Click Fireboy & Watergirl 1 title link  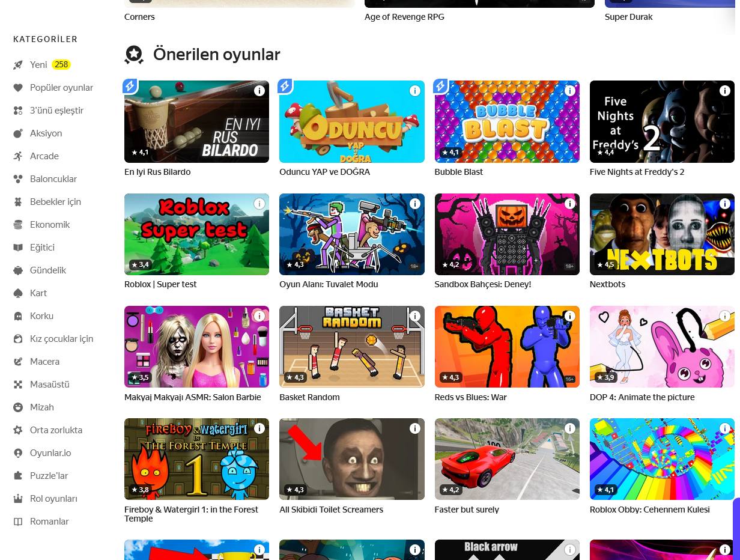191,514
